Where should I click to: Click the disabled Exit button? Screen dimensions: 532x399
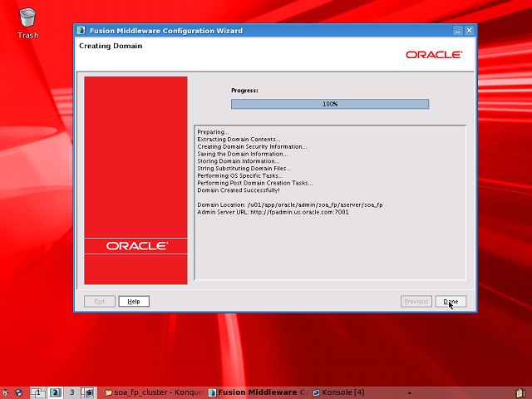[x=100, y=301]
